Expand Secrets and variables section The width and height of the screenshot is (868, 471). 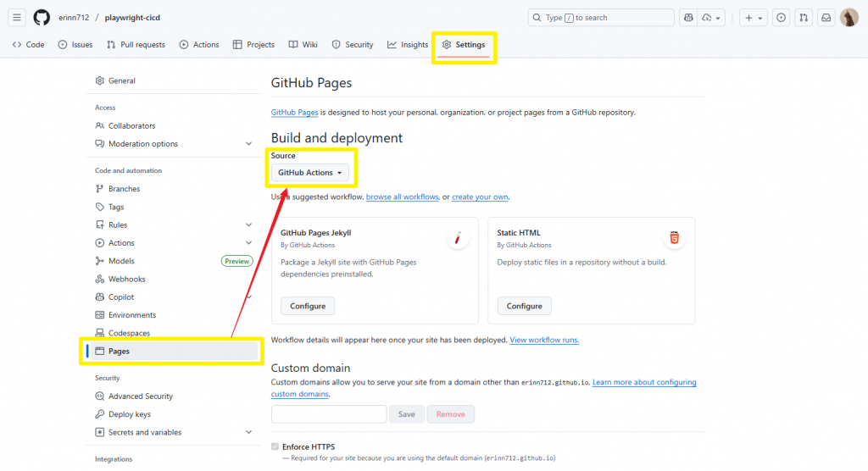pos(248,432)
